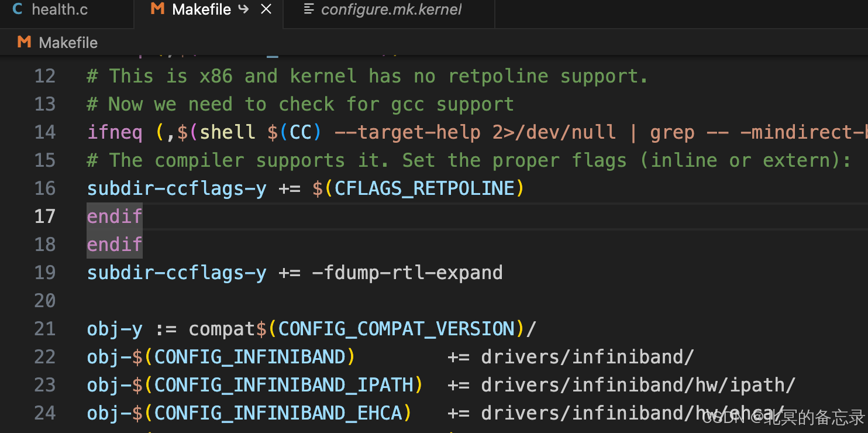Click line number 12 in gutter
Screen dimensions: 868x433
pyautogui.click(x=44, y=76)
